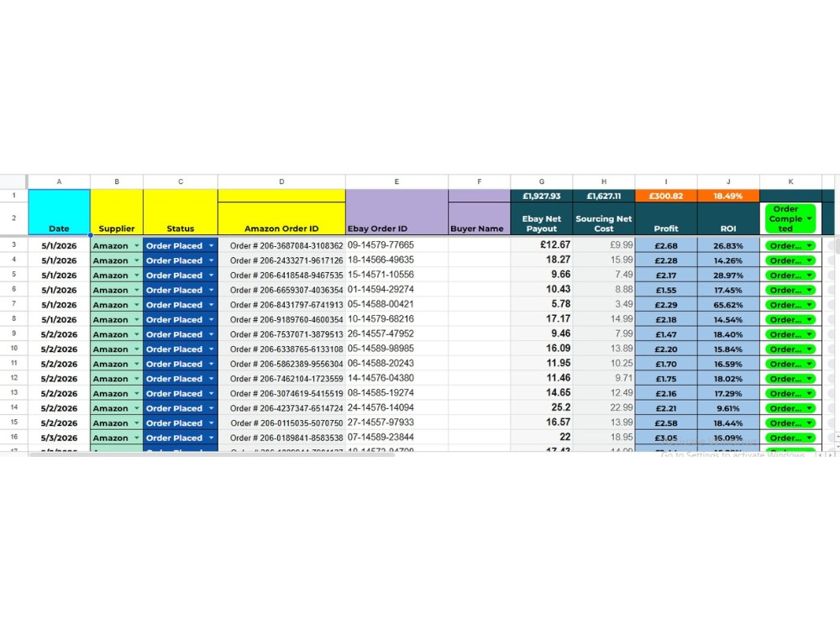840x630 pixels.
Task: Open Order Completed dropdown chip in header
Action: point(790,218)
